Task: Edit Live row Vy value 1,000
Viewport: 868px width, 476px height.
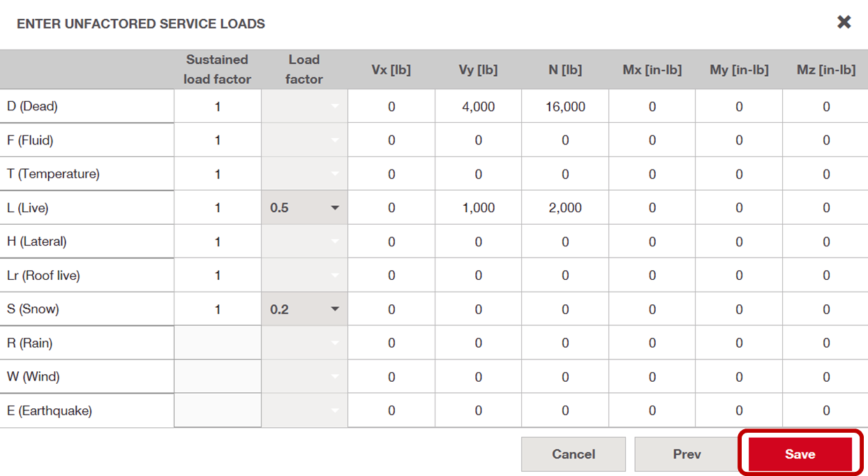Action: coord(479,208)
